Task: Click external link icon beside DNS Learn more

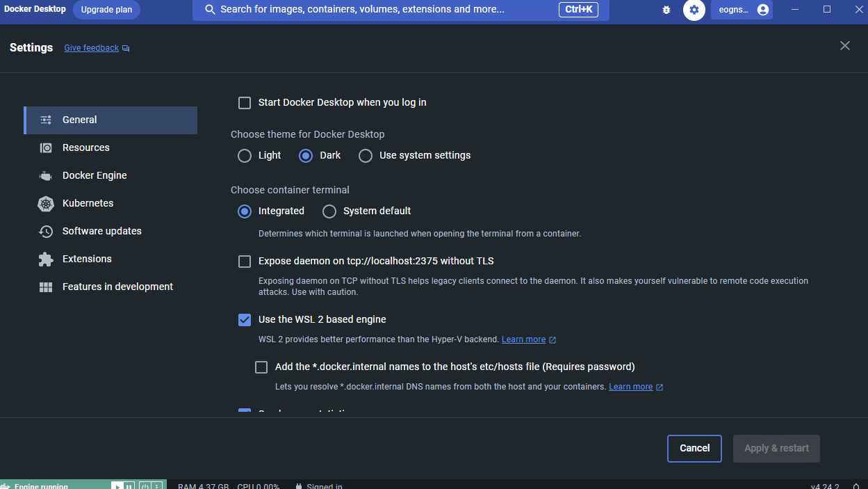Action: [660, 387]
